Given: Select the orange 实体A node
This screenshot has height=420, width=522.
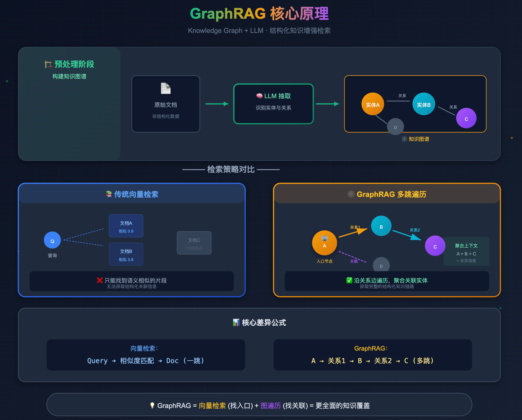Looking at the screenshot, I should pyautogui.click(x=373, y=104).
